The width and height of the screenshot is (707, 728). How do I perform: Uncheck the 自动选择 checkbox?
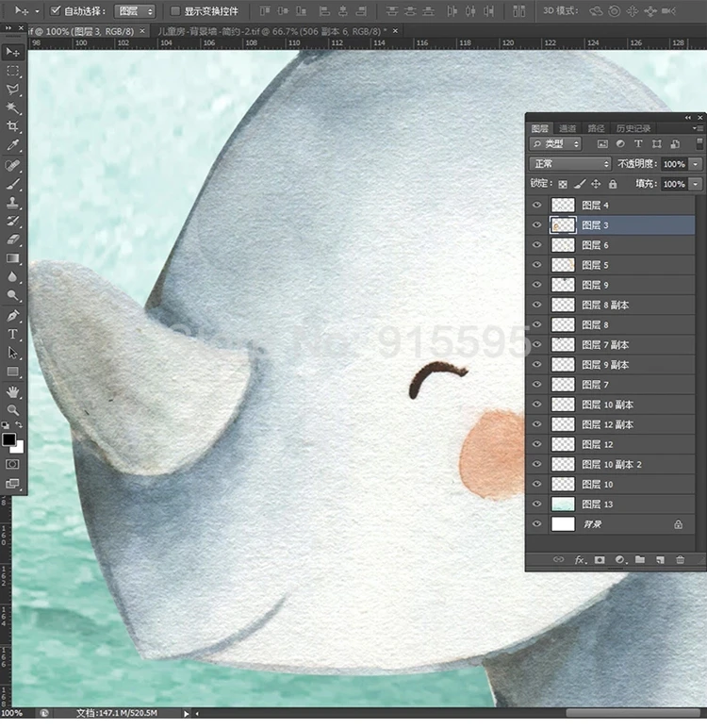click(x=56, y=11)
